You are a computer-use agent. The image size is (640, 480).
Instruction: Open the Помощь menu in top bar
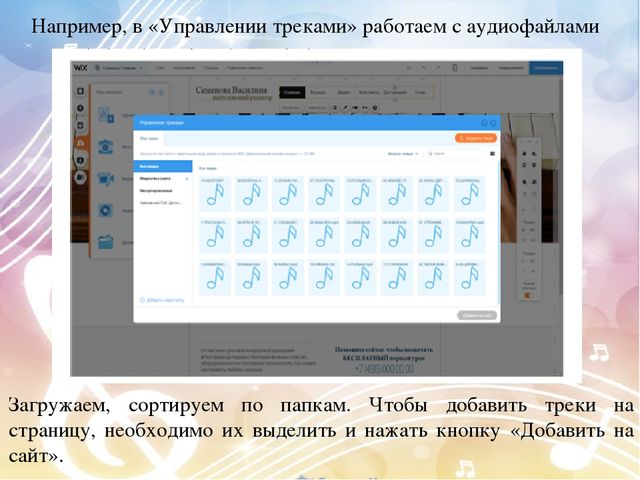[x=211, y=68]
